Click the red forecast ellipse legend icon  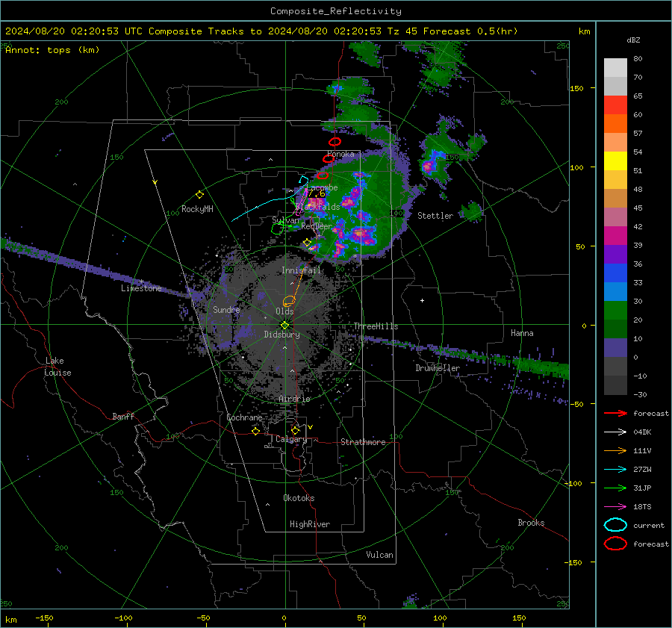point(615,544)
